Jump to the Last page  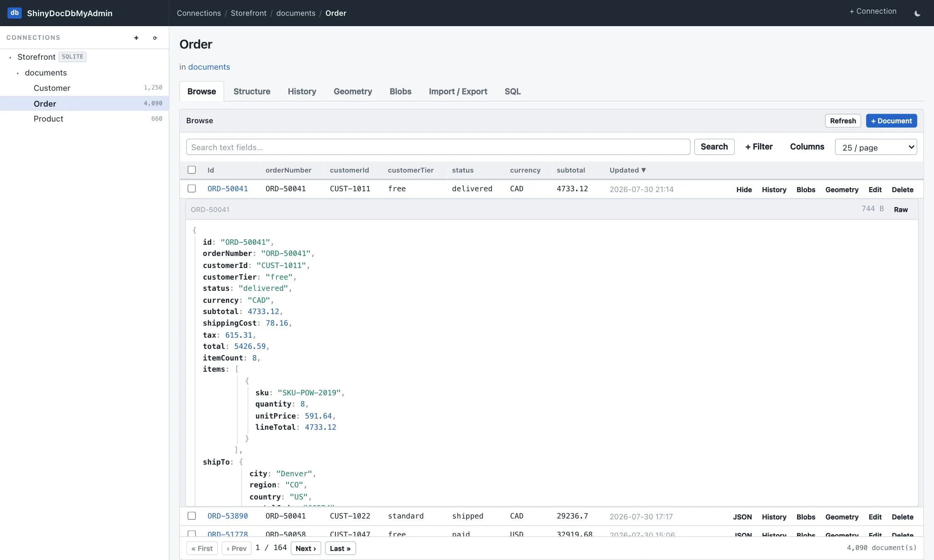coord(340,548)
